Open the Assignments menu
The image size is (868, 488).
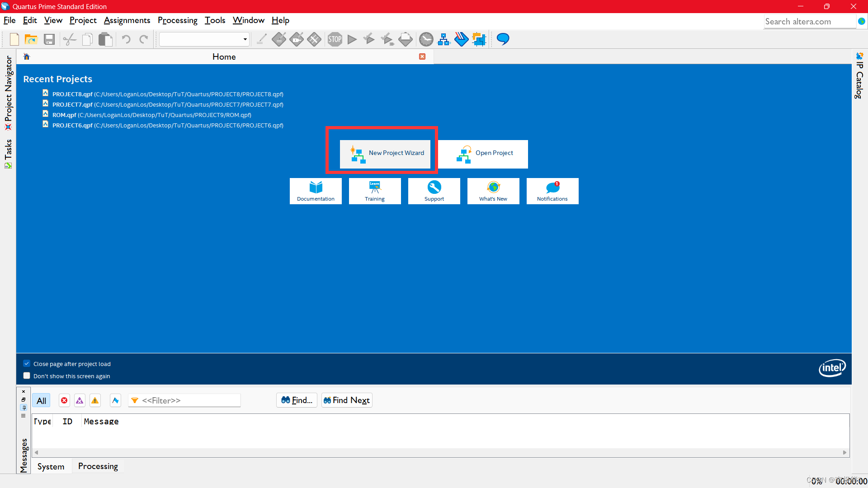coord(127,20)
